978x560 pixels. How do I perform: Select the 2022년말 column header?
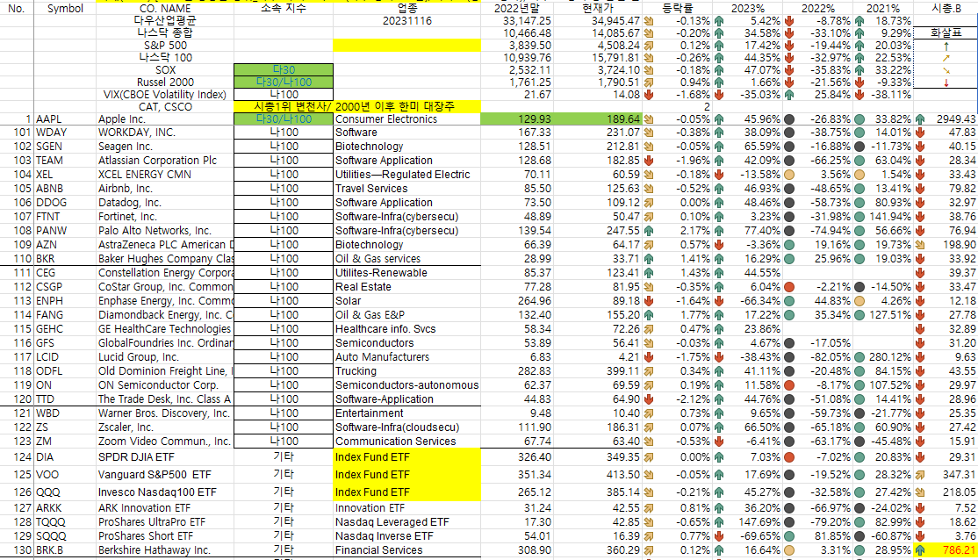click(516, 9)
